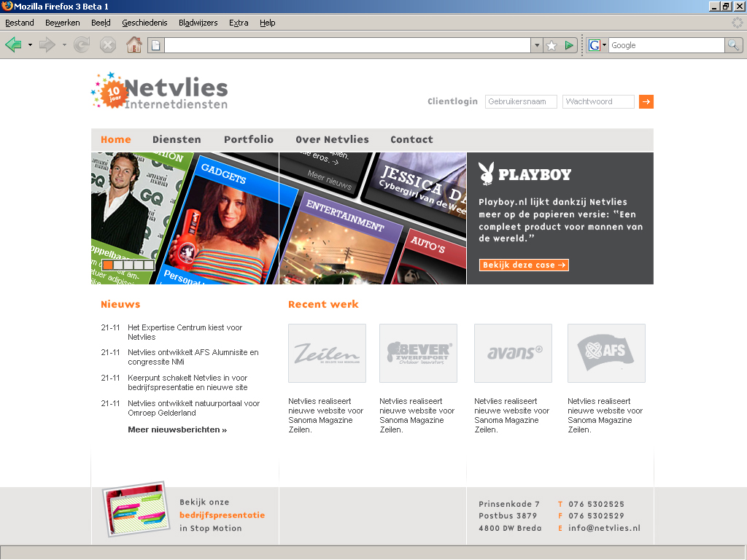Open news item Het Expertise Centrum kiest voor Netvlies
The height and width of the screenshot is (560, 747).
point(185,332)
